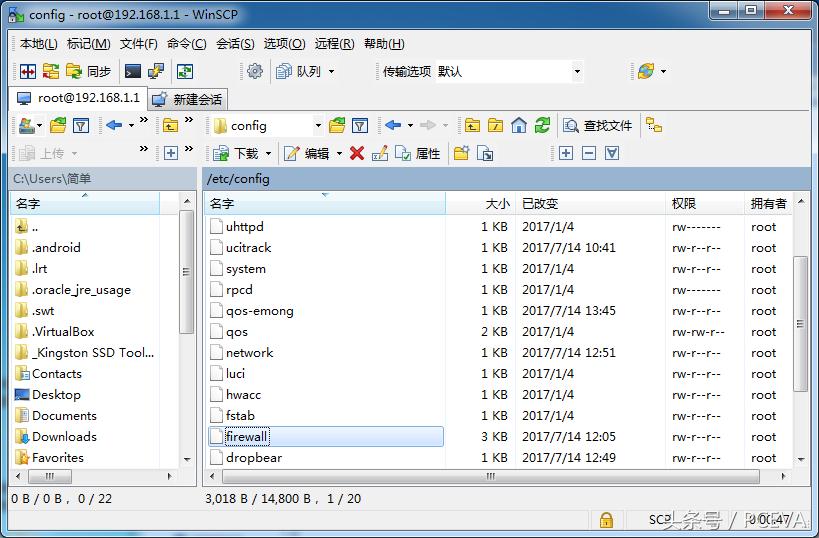
Task: Sort remote files by Size (大小) column
Action: pyautogui.click(x=481, y=204)
